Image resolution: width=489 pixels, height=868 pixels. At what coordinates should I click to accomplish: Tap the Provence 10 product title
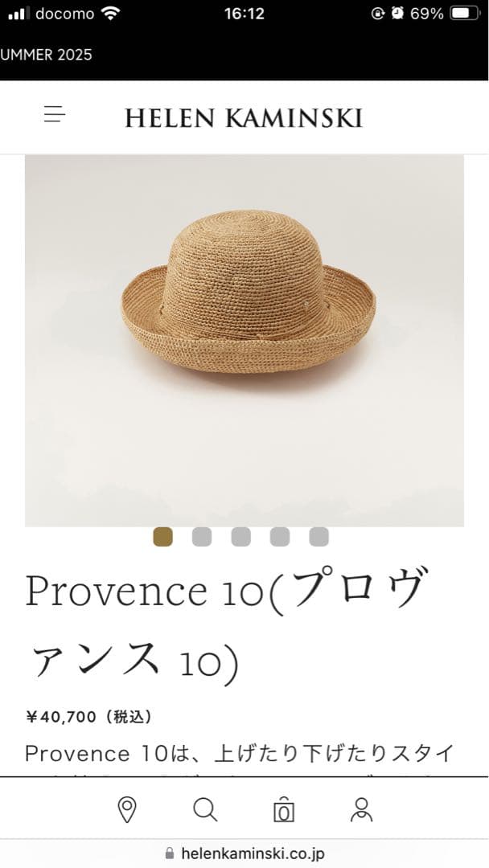(x=227, y=626)
